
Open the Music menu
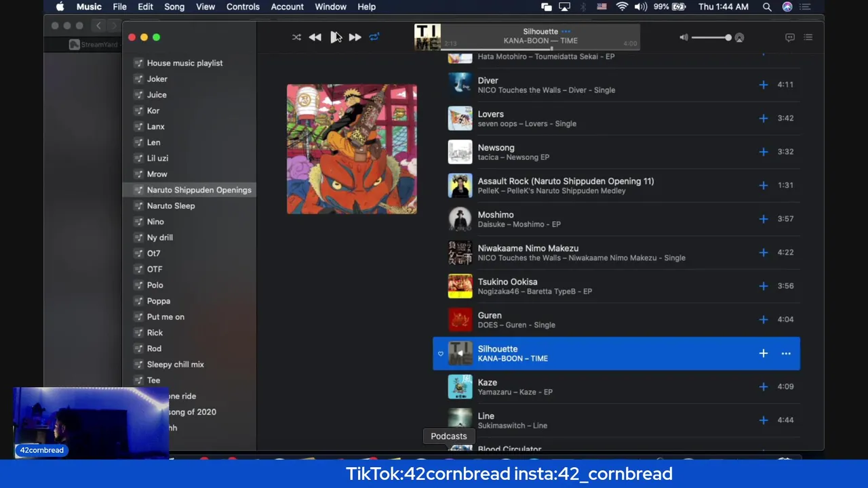(89, 7)
